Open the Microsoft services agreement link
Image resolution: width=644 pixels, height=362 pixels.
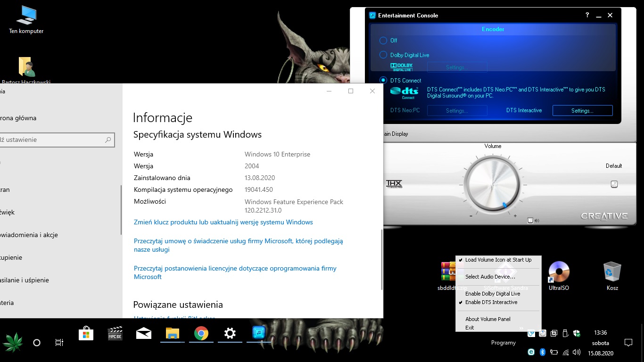tap(239, 245)
